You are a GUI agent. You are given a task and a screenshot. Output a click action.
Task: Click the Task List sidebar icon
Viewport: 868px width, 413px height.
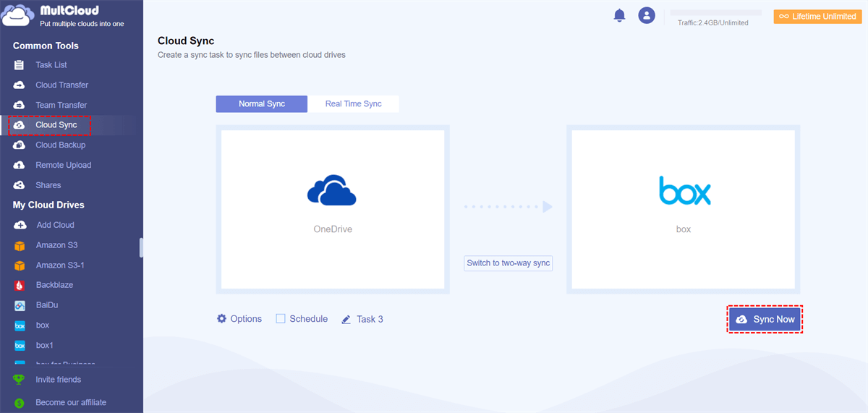(20, 65)
